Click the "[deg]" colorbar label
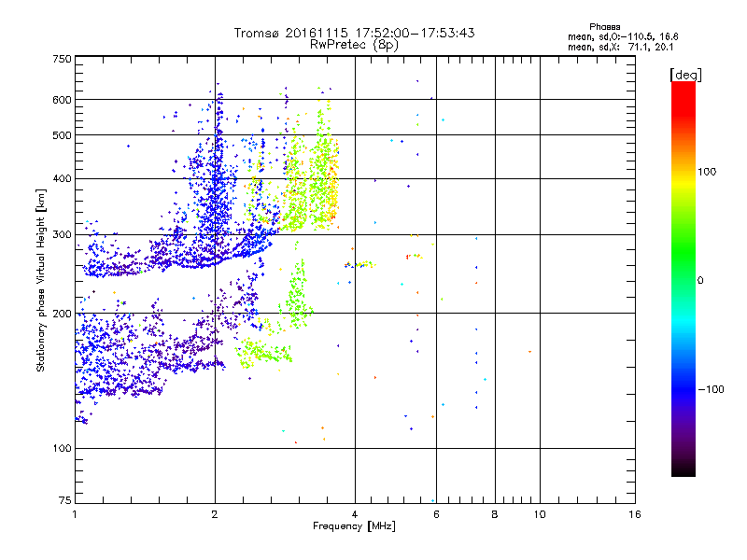 (x=685, y=76)
